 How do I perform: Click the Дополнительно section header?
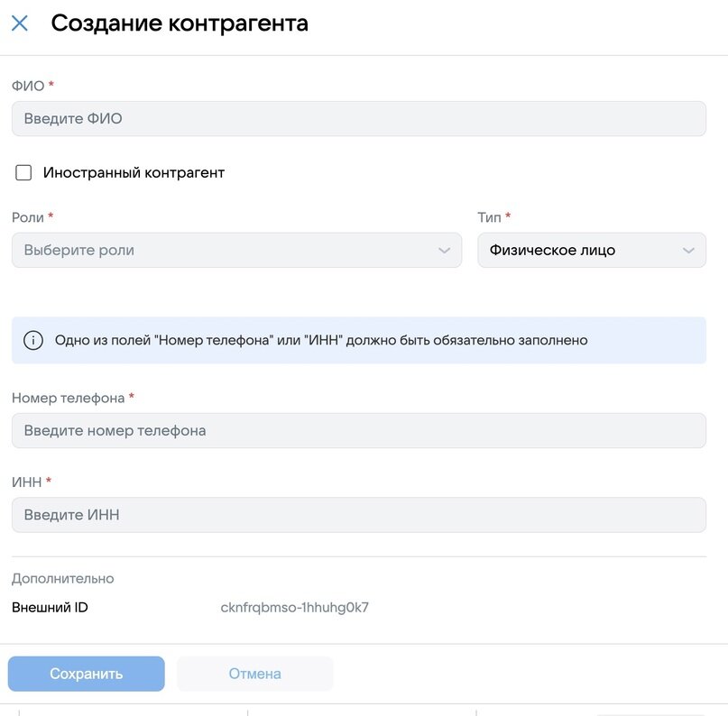tap(63, 579)
